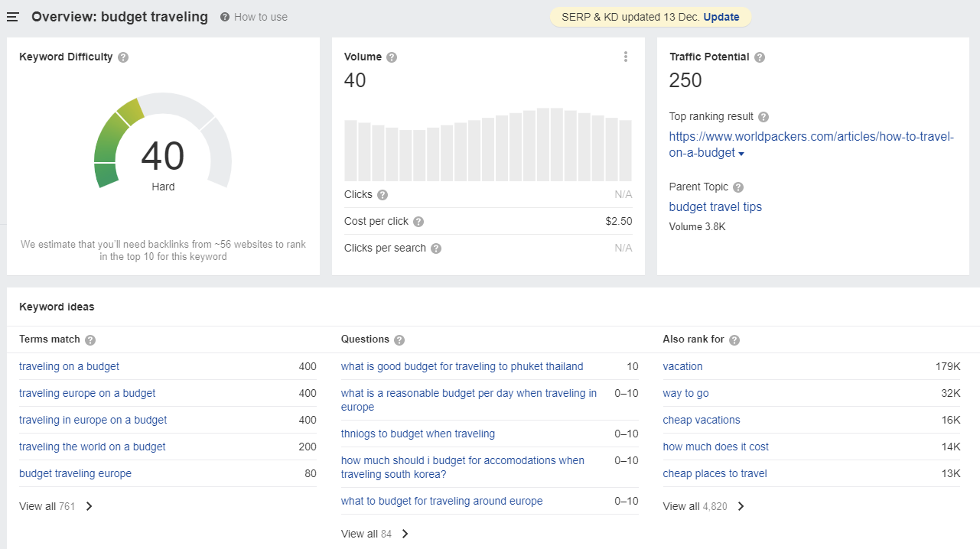Open the Volume card three-dot menu

coord(626,57)
